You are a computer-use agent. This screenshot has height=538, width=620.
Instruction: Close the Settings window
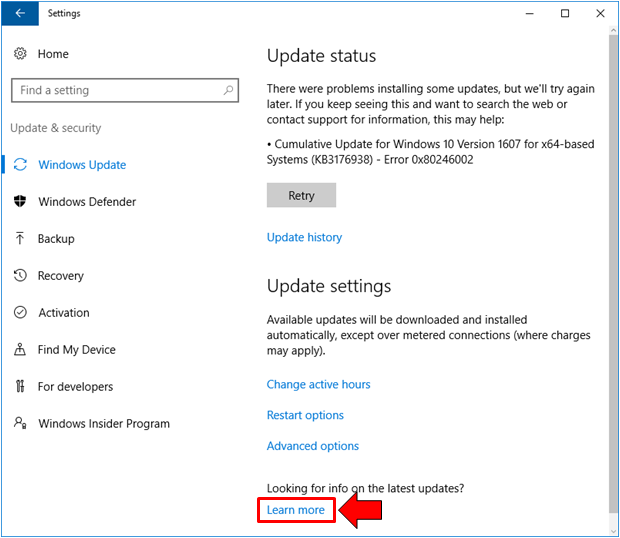[x=600, y=13]
